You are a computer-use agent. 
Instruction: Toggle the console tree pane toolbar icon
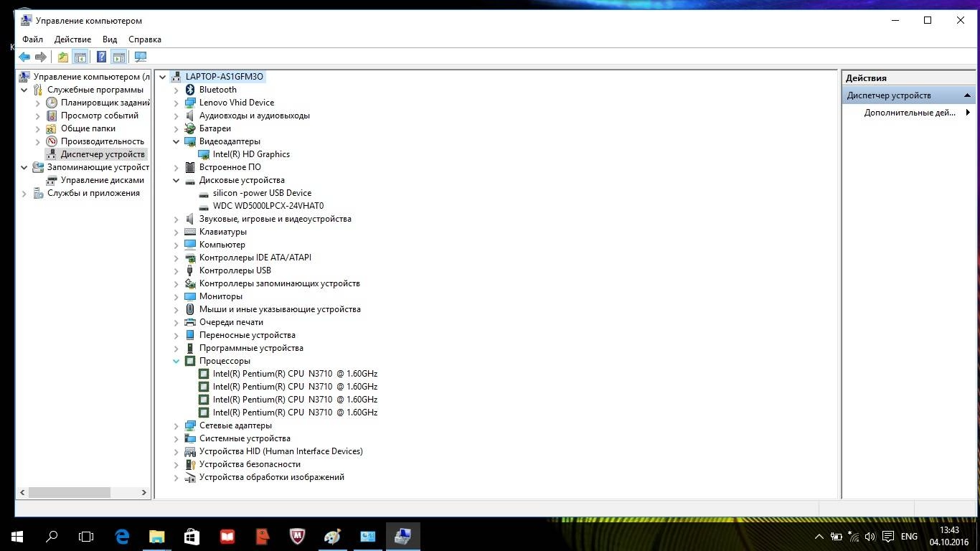pos(80,57)
